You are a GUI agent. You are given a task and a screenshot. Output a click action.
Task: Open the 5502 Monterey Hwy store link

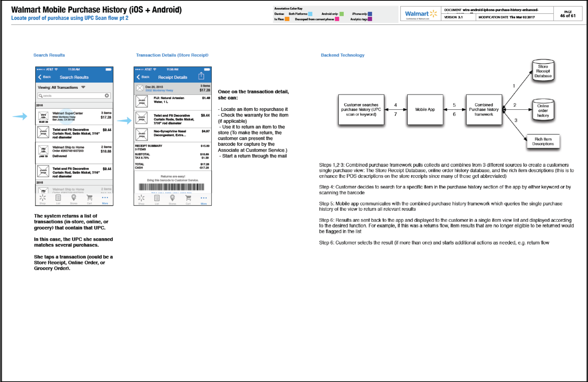coord(159,90)
